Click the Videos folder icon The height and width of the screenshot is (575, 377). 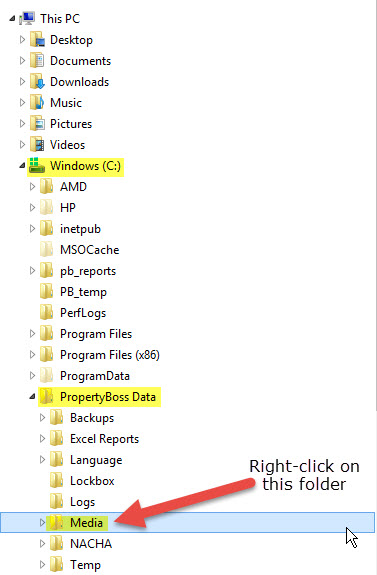pyautogui.click(x=37, y=144)
